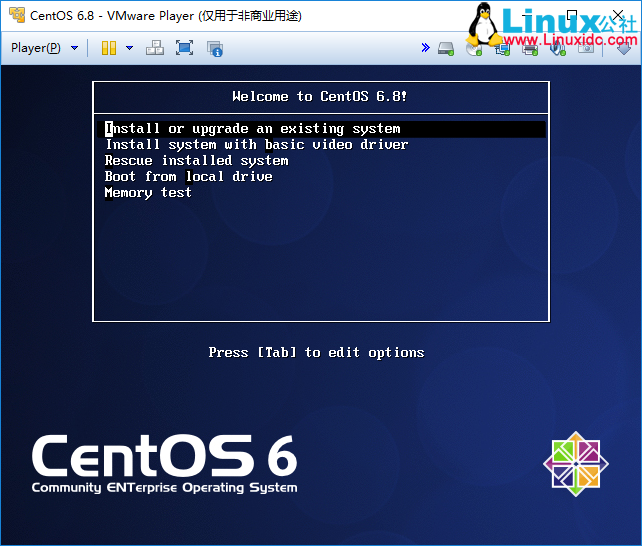Click the send Ctrl+Alt+Del icon
642x546 pixels.
(x=155, y=47)
